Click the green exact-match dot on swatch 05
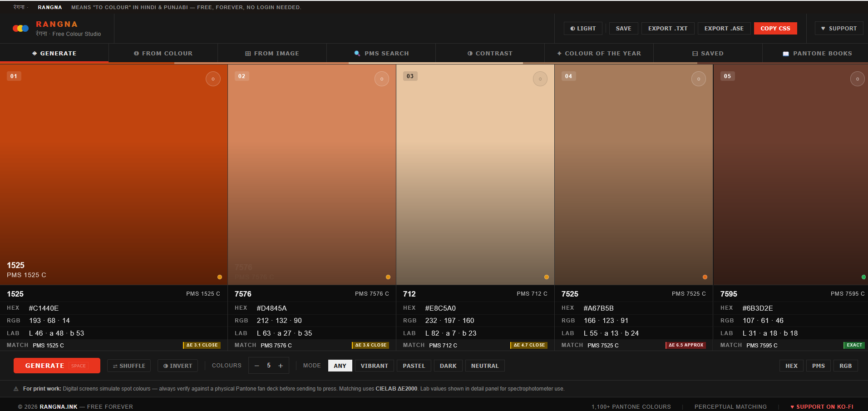The image size is (868, 411). tap(863, 277)
